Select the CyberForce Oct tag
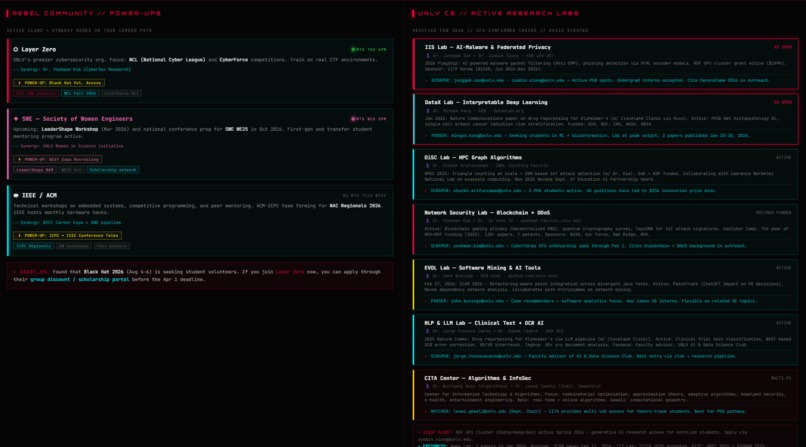Image resolution: width=806 pixels, height=447 pixels. click(121, 94)
